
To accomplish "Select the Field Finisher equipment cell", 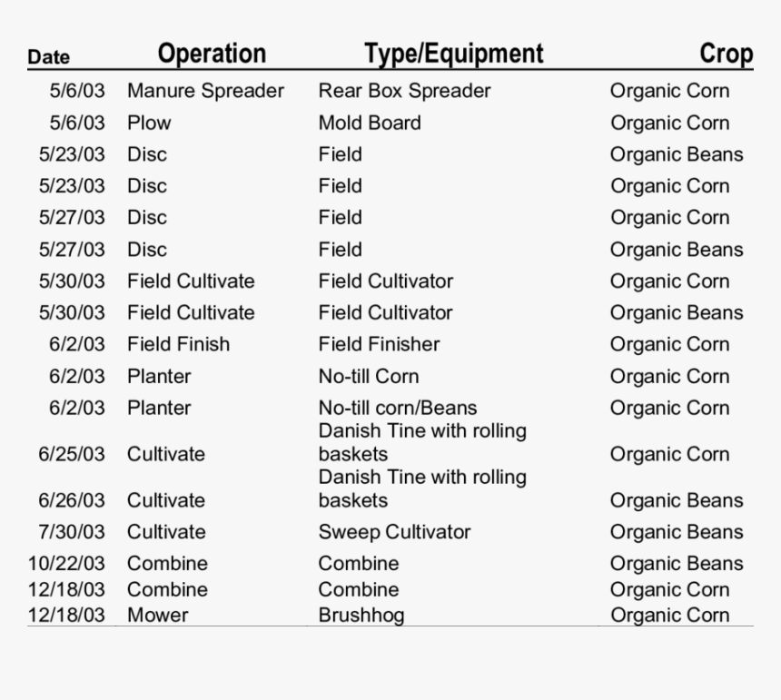I will click(x=379, y=344).
